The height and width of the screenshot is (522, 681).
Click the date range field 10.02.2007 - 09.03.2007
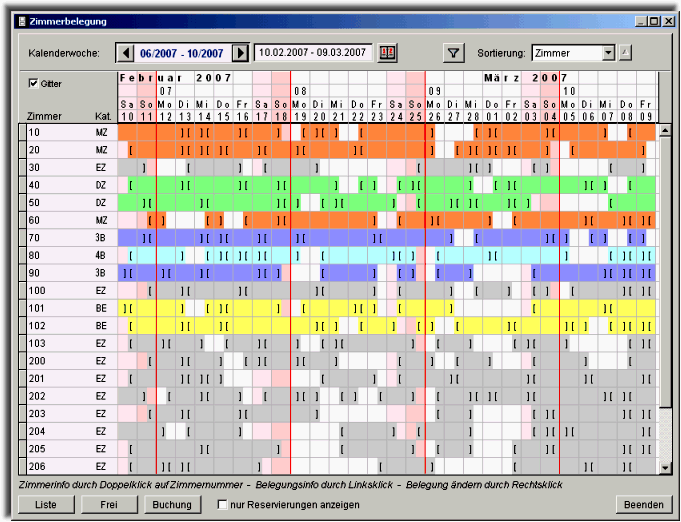[x=313, y=53]
